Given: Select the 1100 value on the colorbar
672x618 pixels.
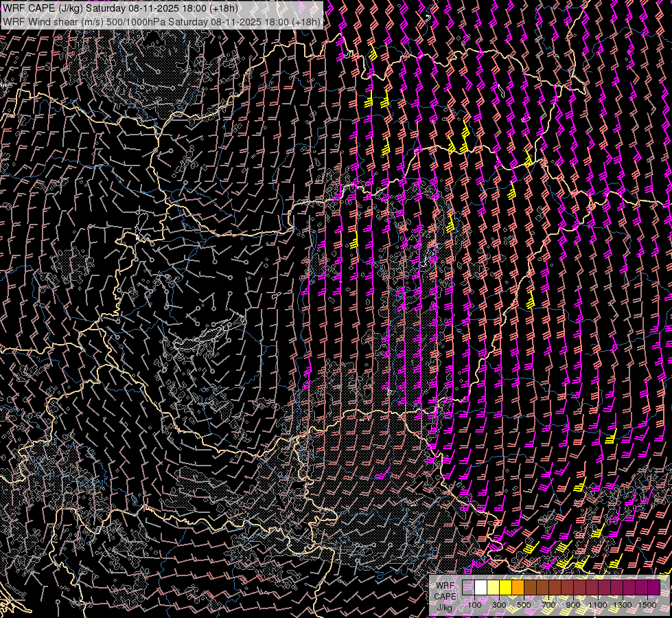Looking at the screenshot, I should pyautogui.click(x=598, y=605).
